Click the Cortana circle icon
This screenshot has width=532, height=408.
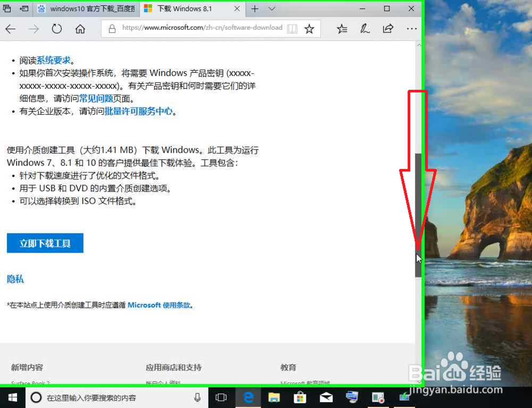click(36, 397)
